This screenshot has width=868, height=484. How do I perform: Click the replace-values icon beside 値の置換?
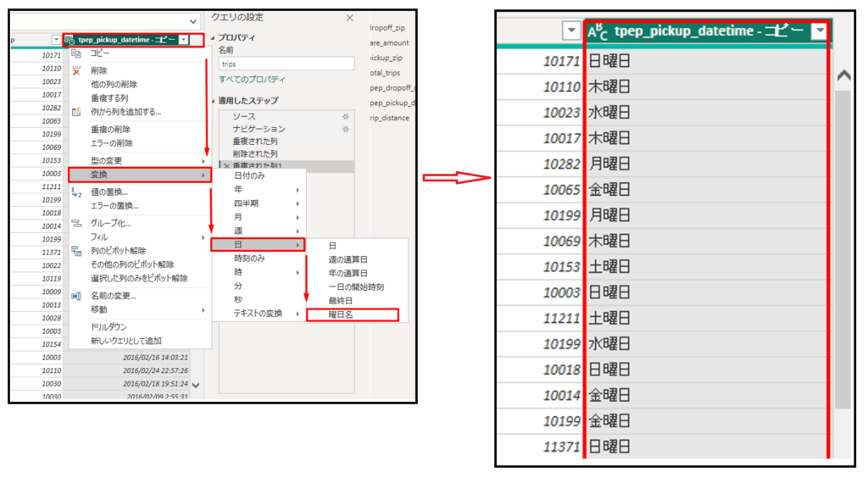point(76,192)
